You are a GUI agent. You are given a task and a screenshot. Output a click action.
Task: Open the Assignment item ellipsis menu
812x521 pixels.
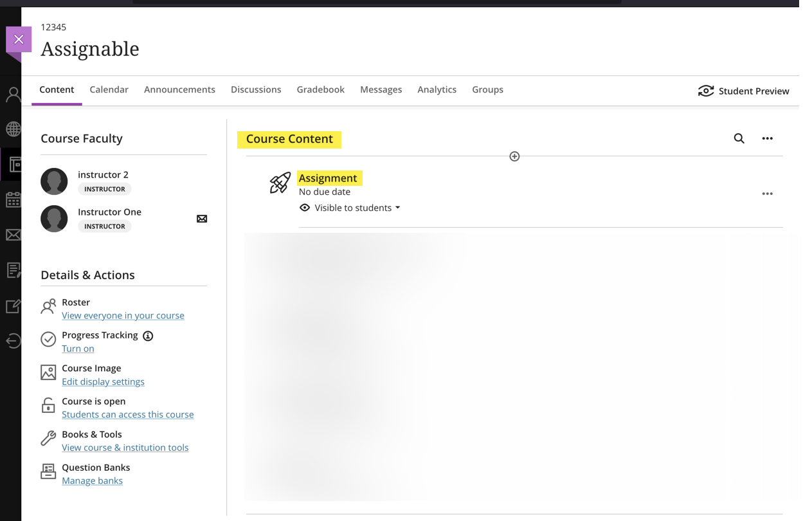[767, 193]
